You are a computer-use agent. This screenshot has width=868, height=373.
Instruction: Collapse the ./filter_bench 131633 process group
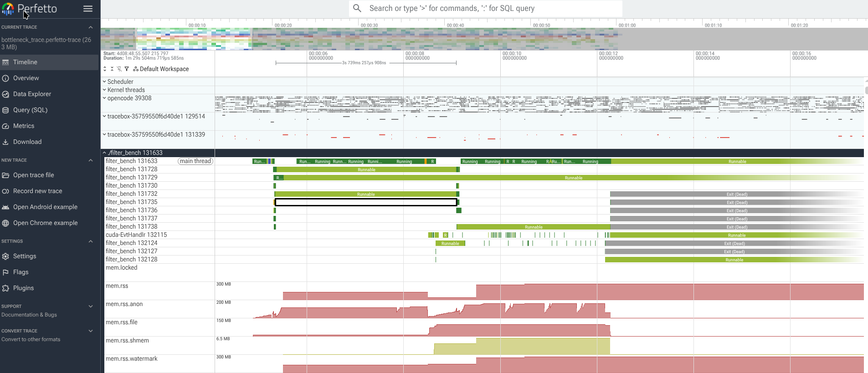104,153
